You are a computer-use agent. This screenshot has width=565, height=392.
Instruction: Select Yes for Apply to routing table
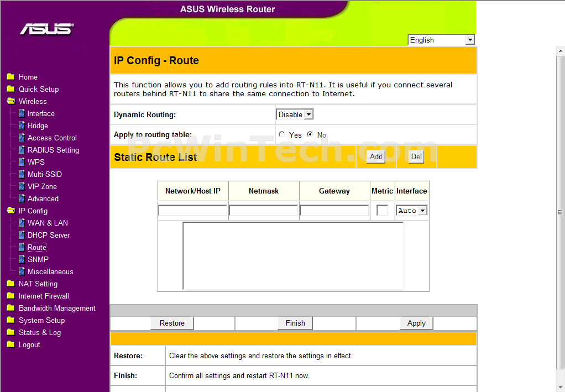(x=282, y=134)
